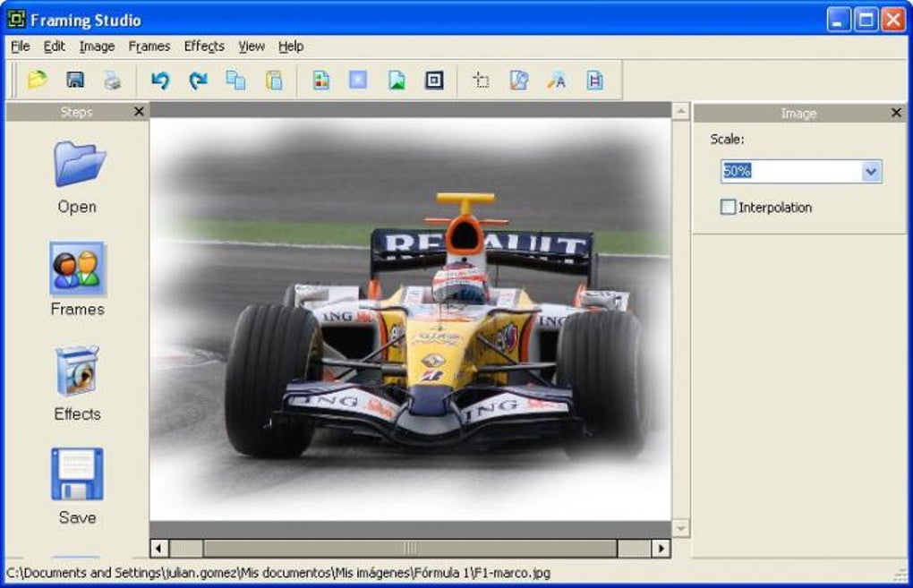The image size is (913, 588).
Task: Click the horizontal scrollbar left arrow
Action: tap(159, 549)
